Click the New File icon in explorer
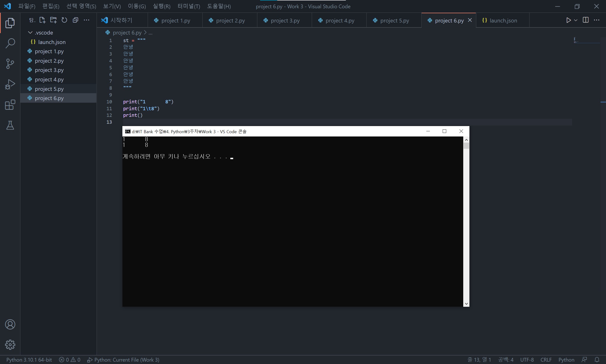This screenshot has height=364, width=606. (42, 20)
